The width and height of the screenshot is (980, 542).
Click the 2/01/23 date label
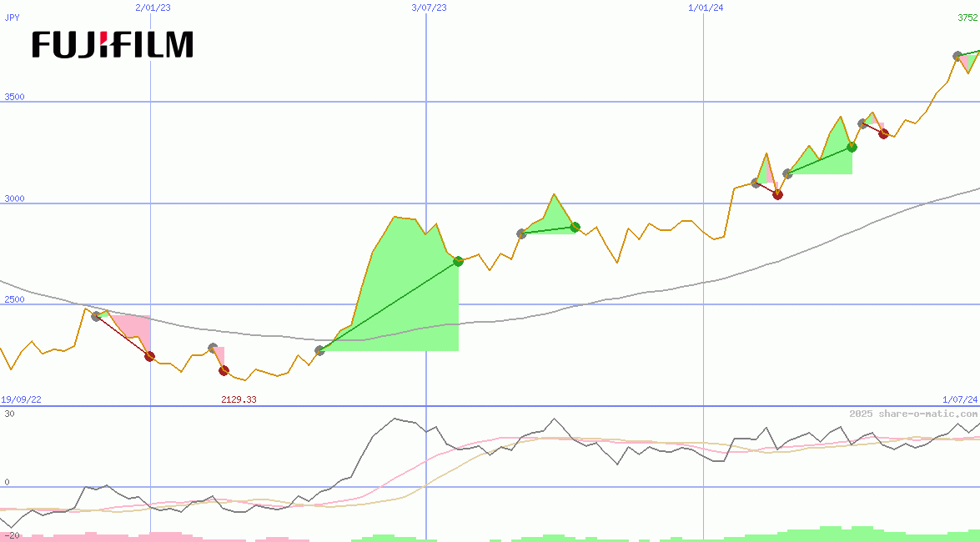(153, 8)
